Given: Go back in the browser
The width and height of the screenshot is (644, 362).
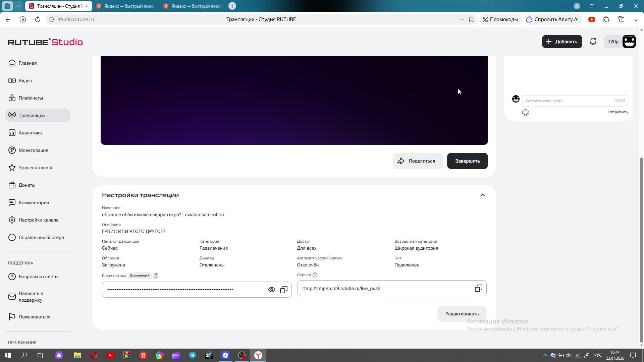Looking at the screenshot, I should [x=8, y=19].
